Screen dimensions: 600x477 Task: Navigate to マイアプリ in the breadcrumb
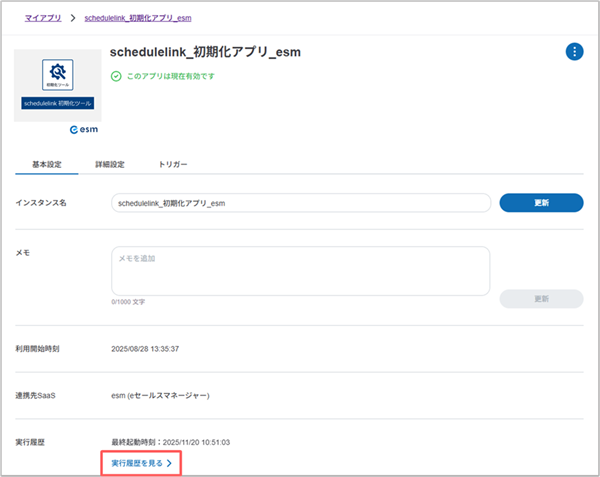click(x=44, y=18)
